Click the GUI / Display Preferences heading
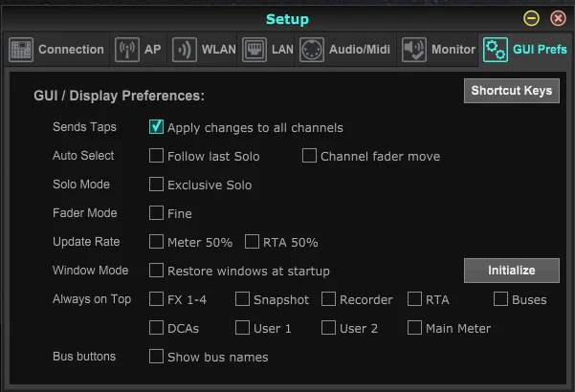575x392 pixels. (x=120, y=96)
